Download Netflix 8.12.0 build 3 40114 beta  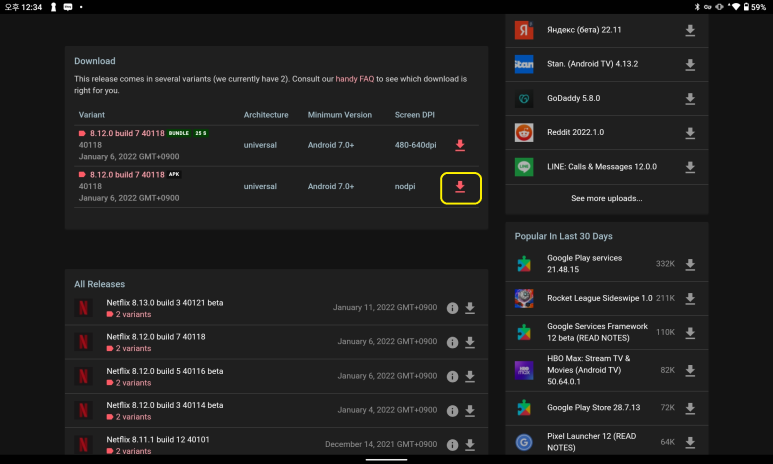click(x=470, y=411)
